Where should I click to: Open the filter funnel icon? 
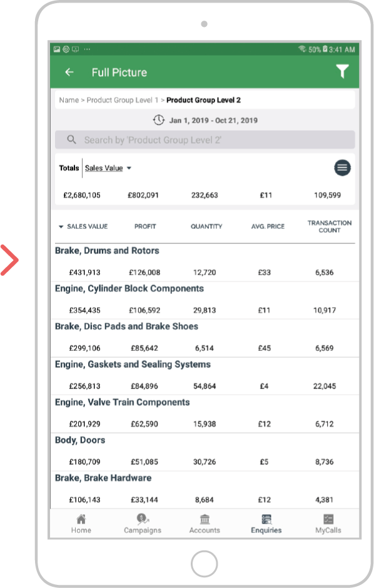[x=342, y=71]
